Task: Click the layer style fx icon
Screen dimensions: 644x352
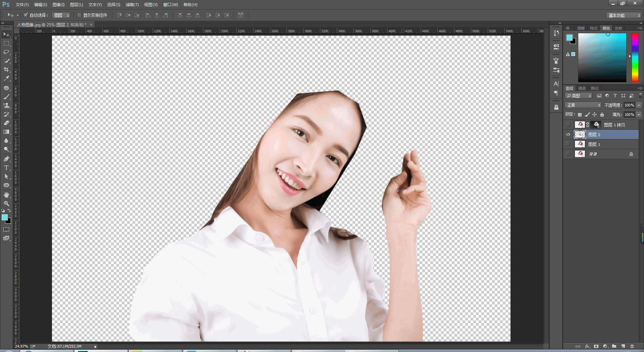Action: (587, 346)
